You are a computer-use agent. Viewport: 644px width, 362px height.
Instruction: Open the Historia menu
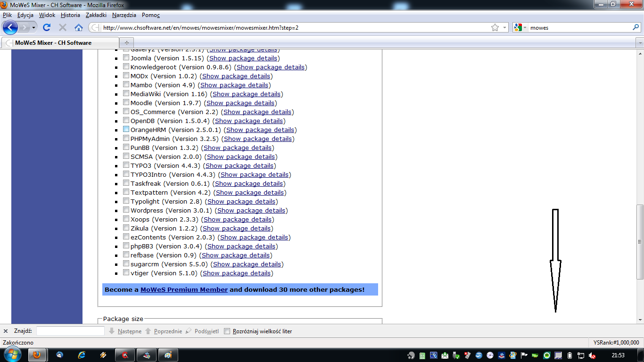click(x=70, y=15)
